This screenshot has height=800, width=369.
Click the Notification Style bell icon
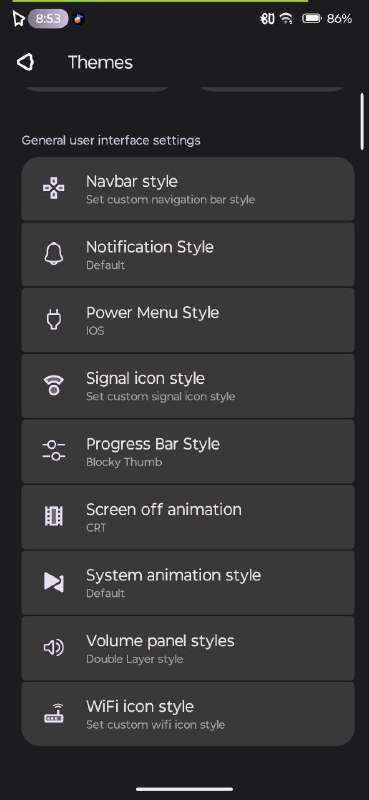54,254
